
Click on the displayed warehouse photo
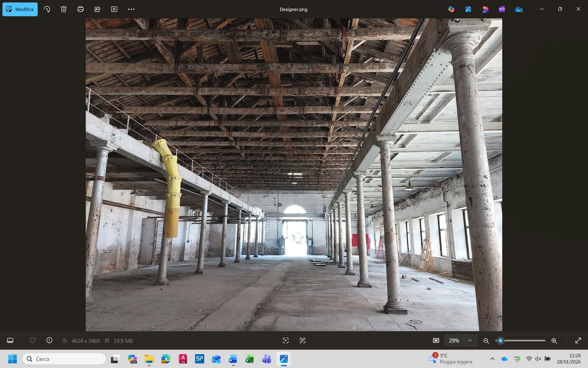(294, 175)
